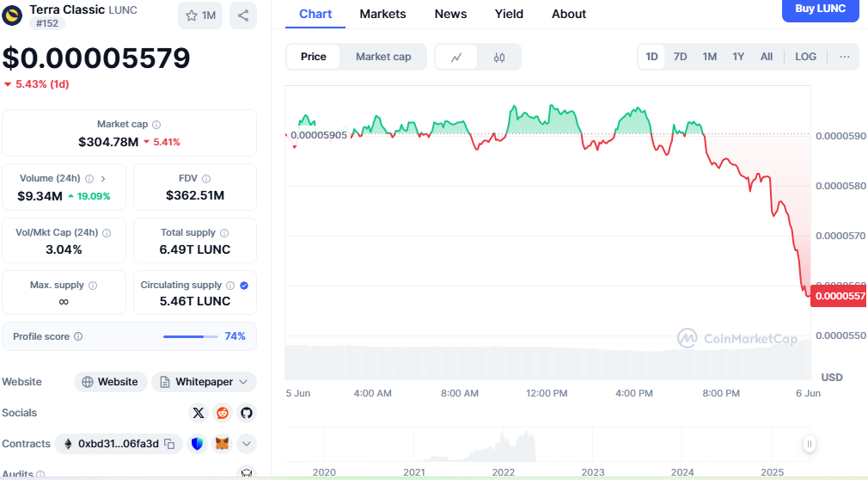Select Market cap chart mode
Viewport: 868px width, 480px height.
point(383,57)
